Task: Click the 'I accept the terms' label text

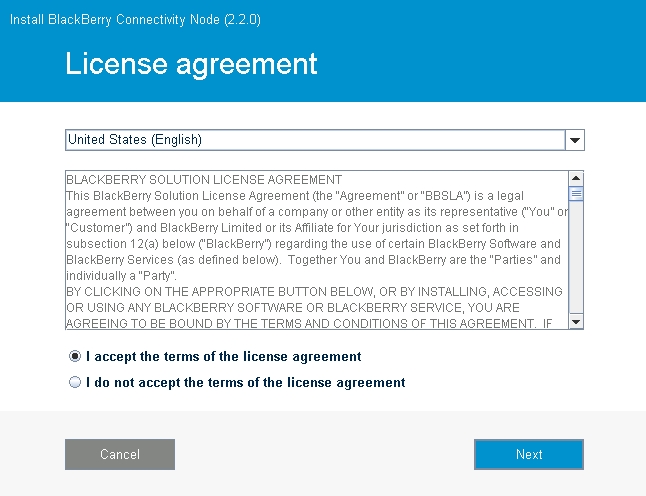Action: click(x=223, y=356)
